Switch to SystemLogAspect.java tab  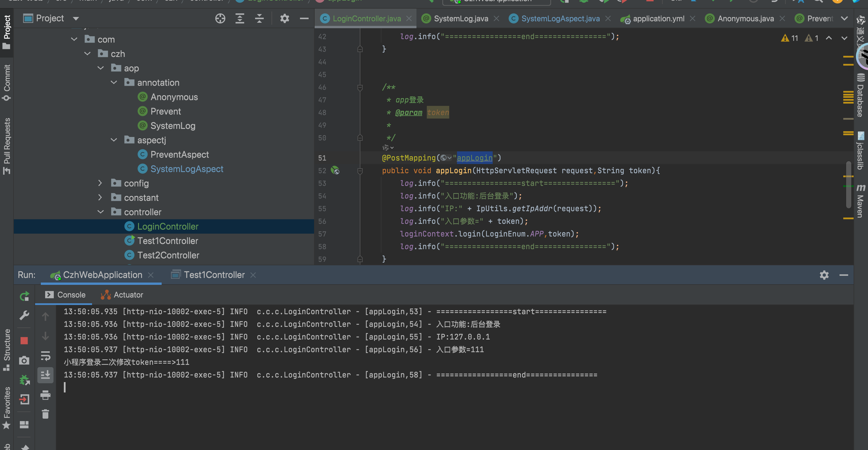coord(560,18)
